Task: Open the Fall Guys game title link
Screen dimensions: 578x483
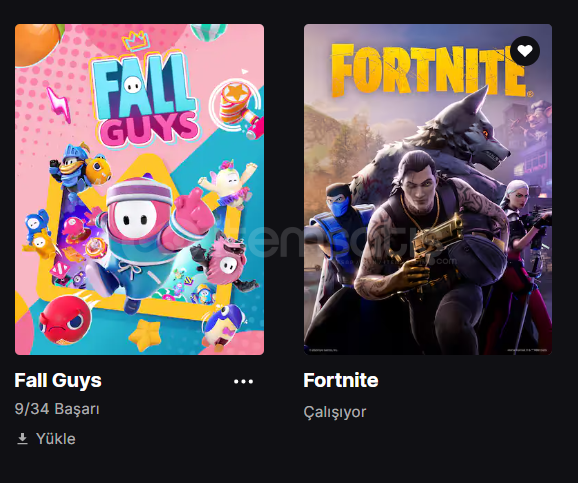Action: click(x=58, y=380)
